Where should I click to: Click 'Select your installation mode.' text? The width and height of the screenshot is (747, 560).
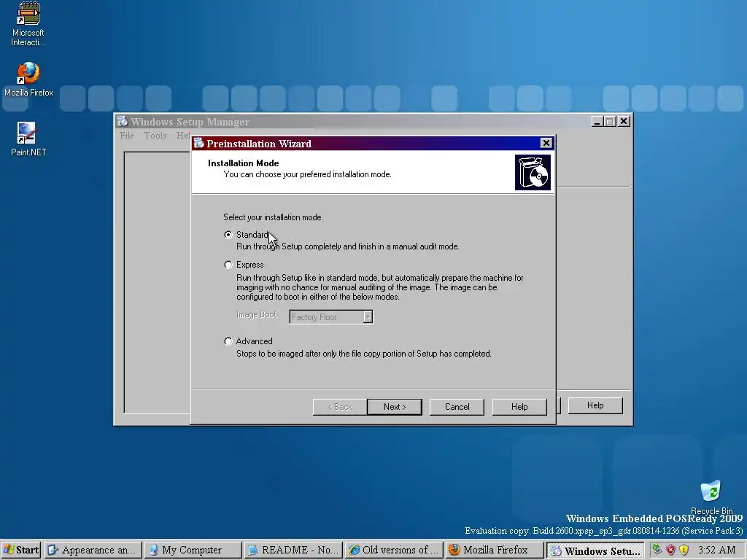273,217
